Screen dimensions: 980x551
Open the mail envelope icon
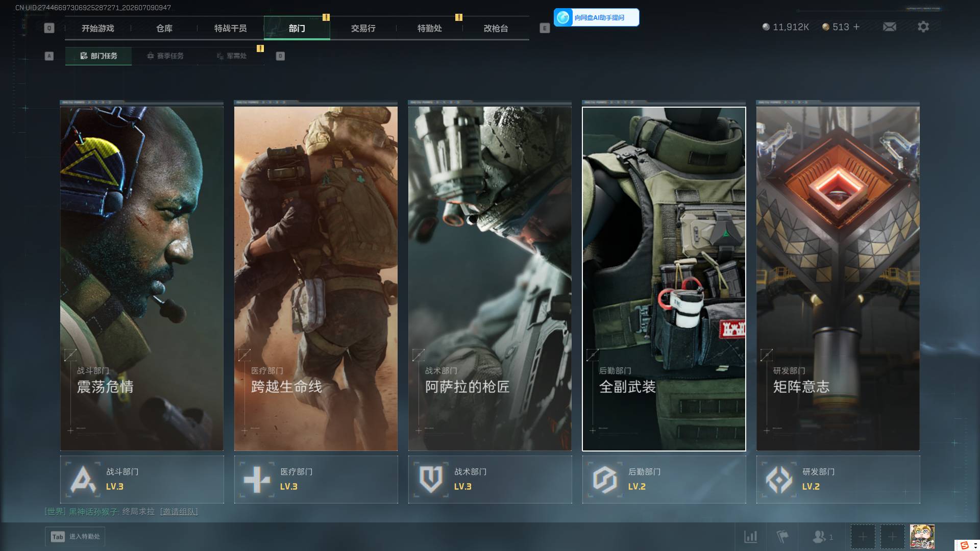pos(889,27)
